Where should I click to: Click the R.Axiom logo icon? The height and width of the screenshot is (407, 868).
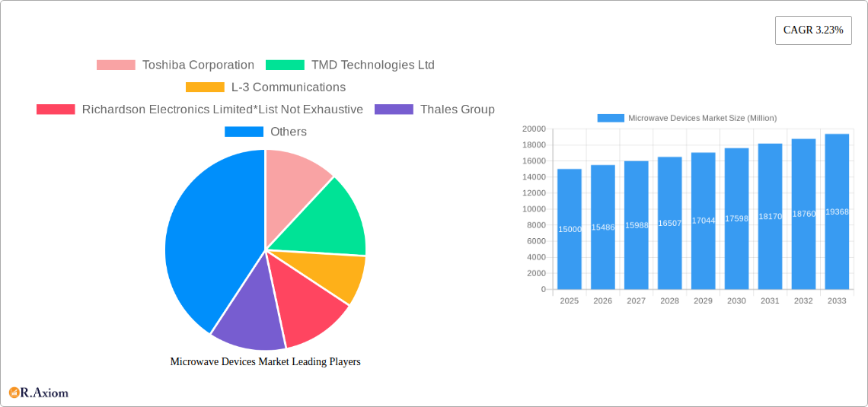(14, 393)
